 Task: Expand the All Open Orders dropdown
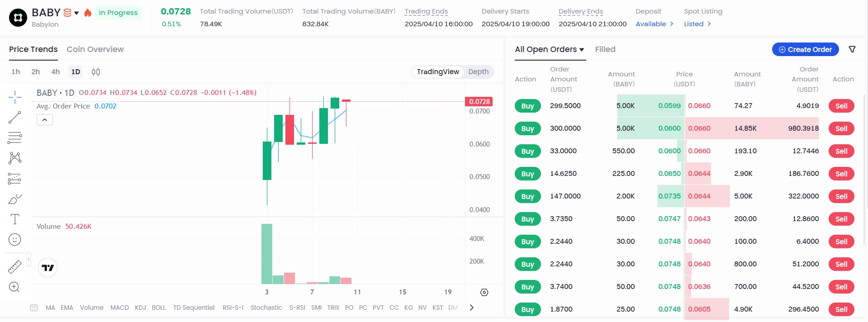(582, 50)
